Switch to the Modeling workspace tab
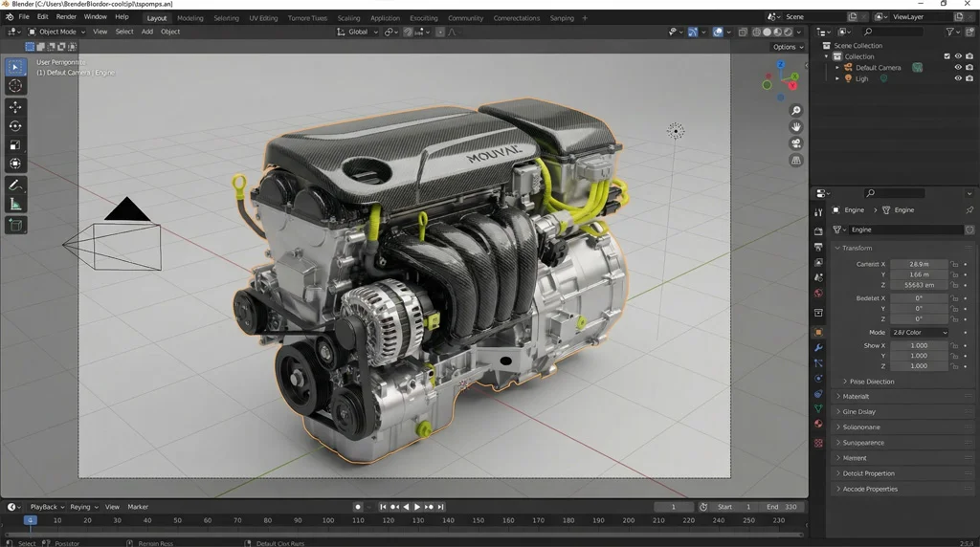Image resolution: width=980 pixels, height=547 pixels. [x=190, y=18]
